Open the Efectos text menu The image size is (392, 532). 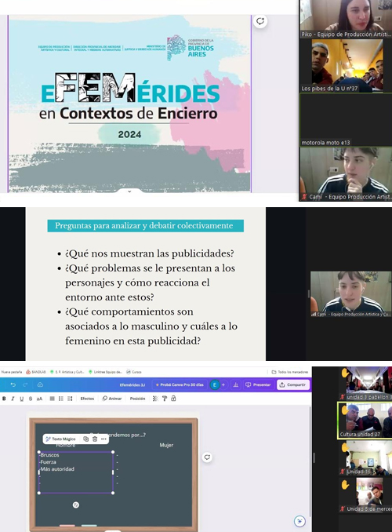click(x=87, y=399)
